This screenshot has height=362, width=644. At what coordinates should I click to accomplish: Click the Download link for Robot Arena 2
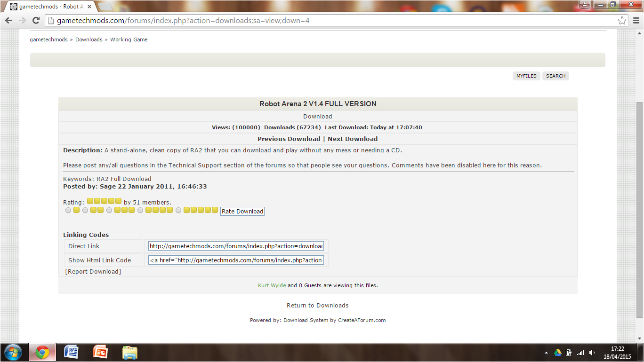point(318,116)
